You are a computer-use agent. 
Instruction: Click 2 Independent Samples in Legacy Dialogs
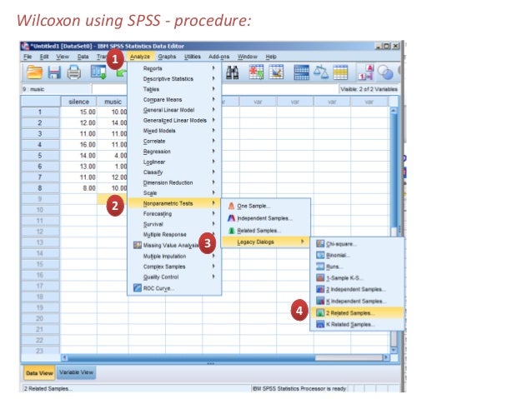pos(357,289)
